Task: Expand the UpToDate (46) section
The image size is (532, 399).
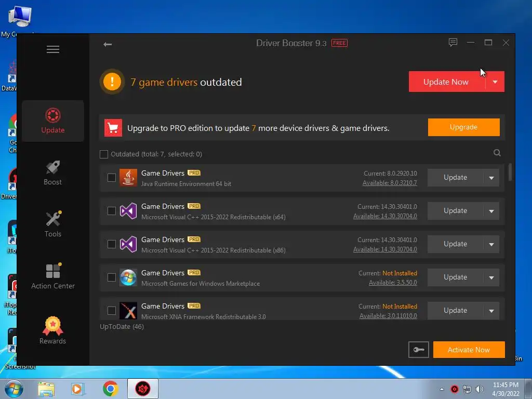Action: coord(122,327)
